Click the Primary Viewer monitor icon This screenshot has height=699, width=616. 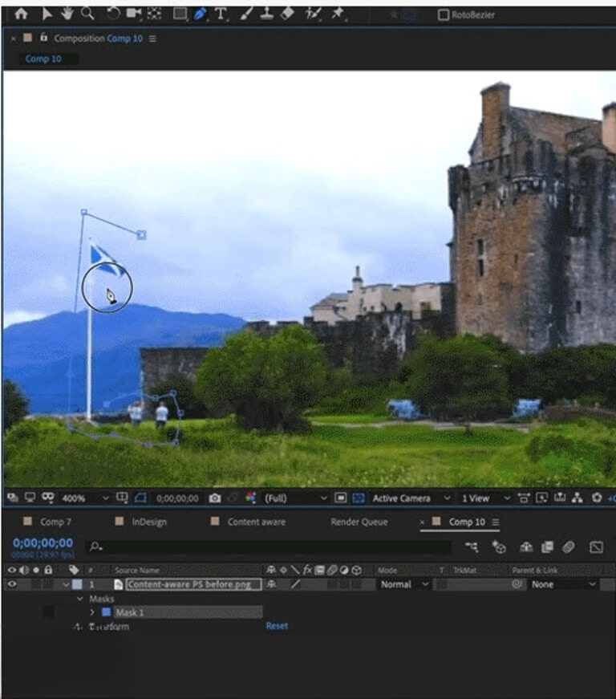pyautogui.click(x=30, y=498)
